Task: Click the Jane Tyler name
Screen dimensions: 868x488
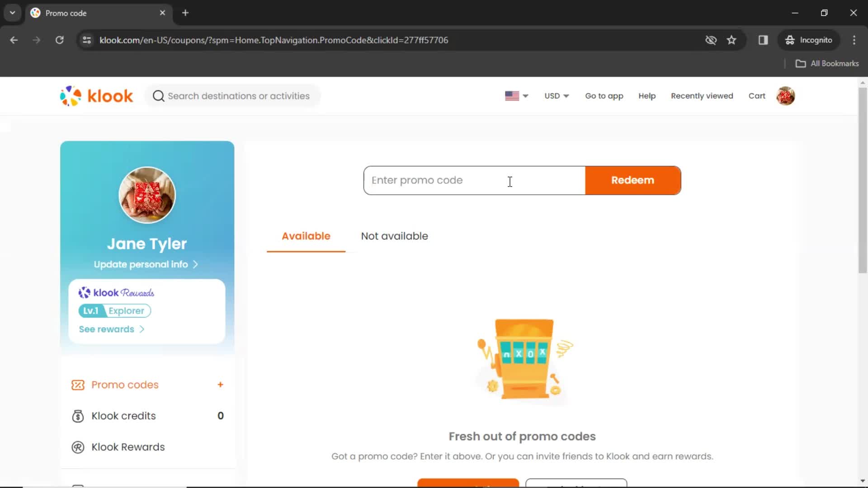Action: pyautogui.click(x=147, y=244)
